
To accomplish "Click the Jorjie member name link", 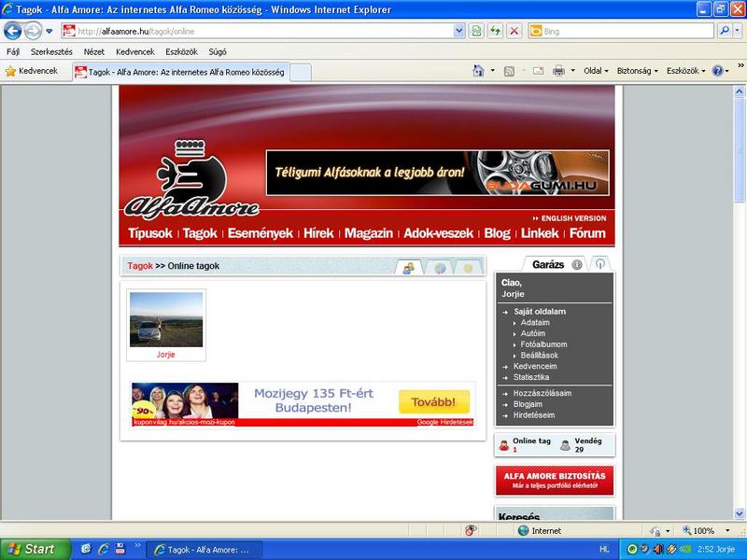I will point(166,355).
